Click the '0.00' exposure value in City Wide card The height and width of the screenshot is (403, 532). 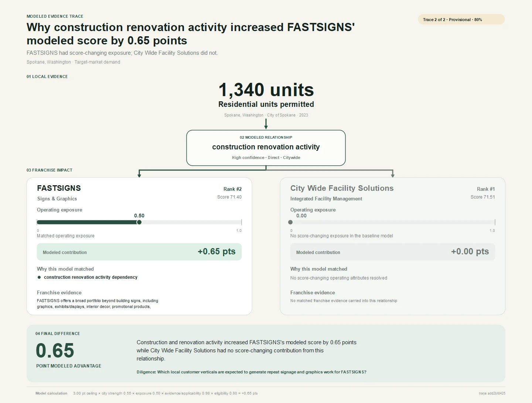301,216
